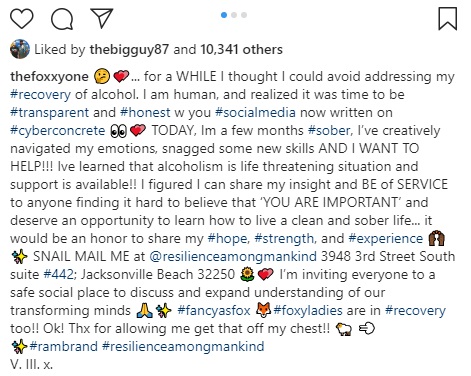Open the #fancyasfox hashtag
Viewport: 471px width, 376px height.
click(214, 311)
